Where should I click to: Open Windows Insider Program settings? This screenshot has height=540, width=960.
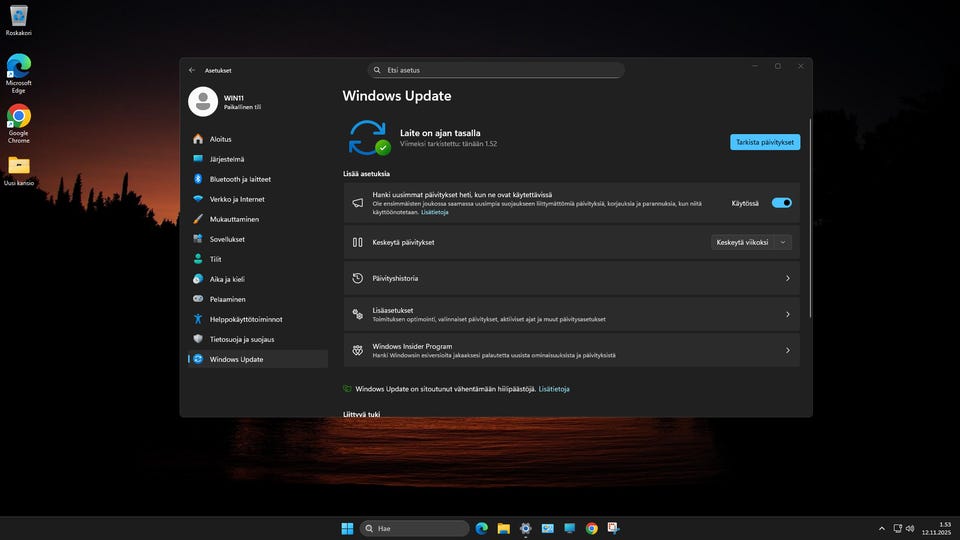coord(571,350)
